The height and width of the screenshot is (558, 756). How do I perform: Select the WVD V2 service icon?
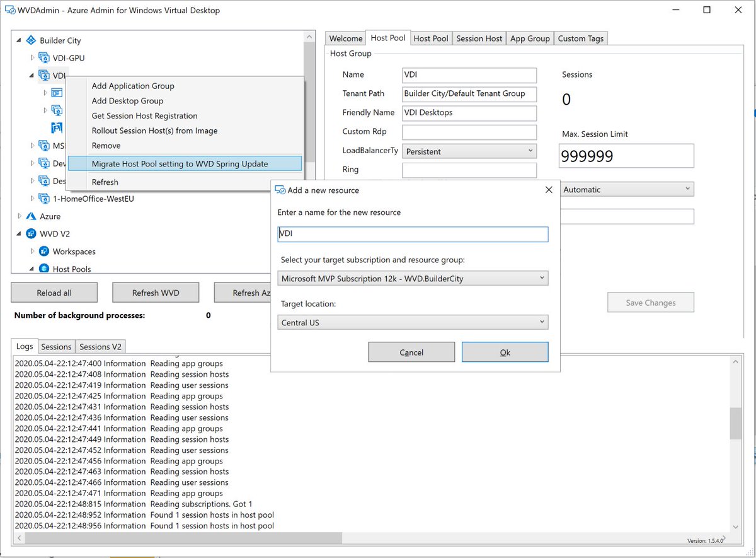click(x=30, y=233)
